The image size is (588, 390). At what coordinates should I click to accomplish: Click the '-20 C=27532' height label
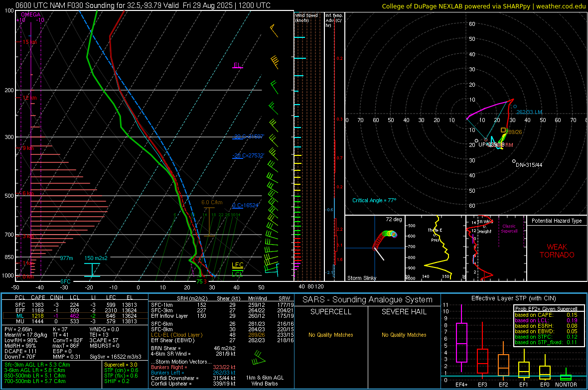(x=248, y=155)
